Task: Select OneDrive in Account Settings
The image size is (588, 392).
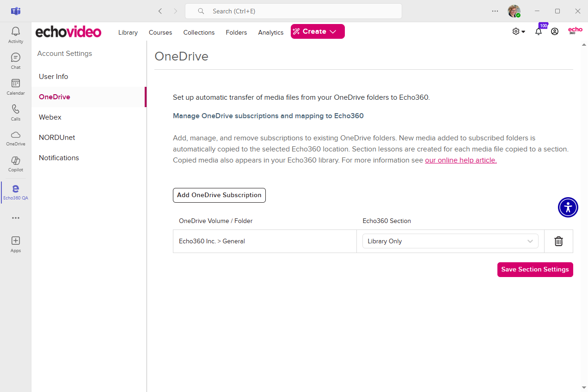Action: click(x=89, y=97)
